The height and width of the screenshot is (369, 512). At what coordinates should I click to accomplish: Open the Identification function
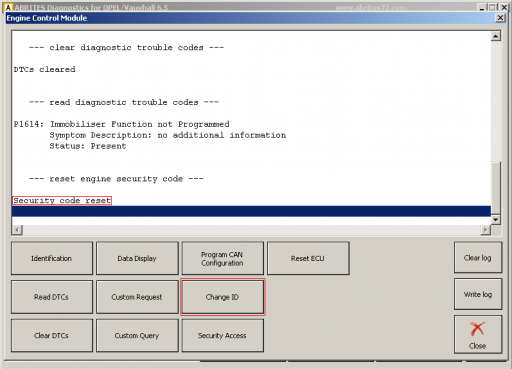tap(52, 258)
